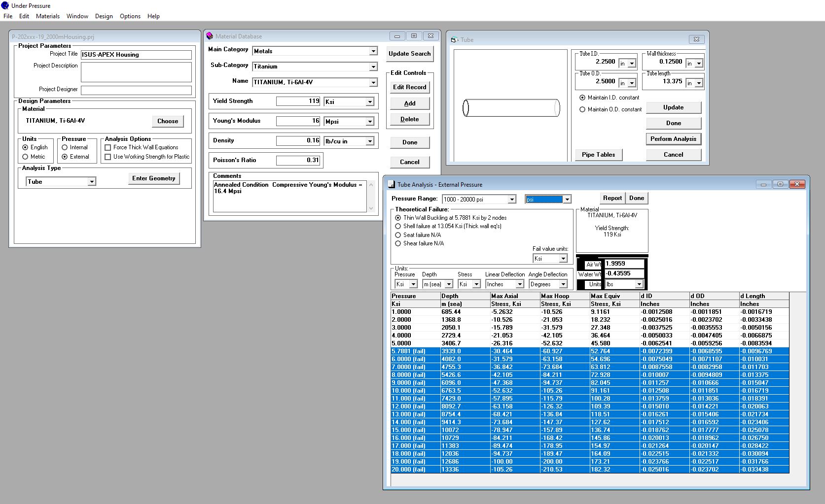825x504 pixels.
Task: Select Maintain I.D. constant option
Action: click(582, 98)
